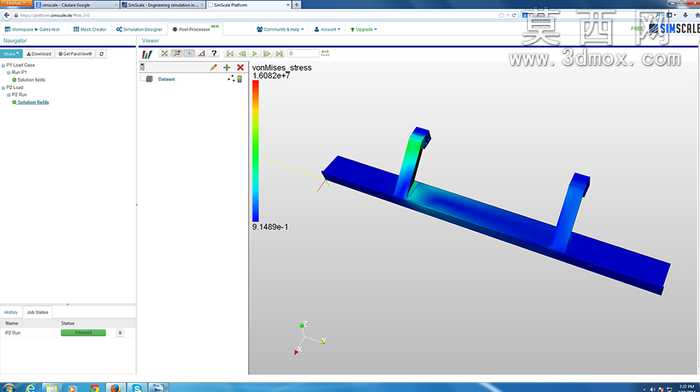The height and width of the screenshot is (392, 700).
Task: Switch to the Job Status tab
Action: coord(38,312)
